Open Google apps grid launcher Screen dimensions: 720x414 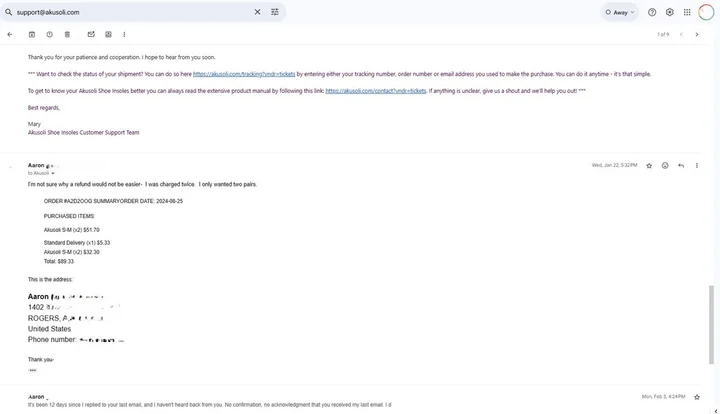[x=687, y=12]
